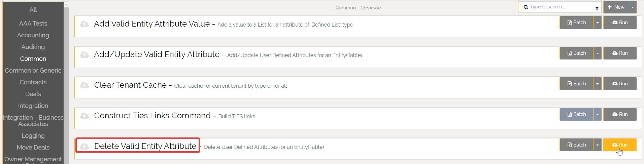Open Batch dropdown for Delete Valid Entity Attribute
644x164 pixels.
tap(597, 145)
